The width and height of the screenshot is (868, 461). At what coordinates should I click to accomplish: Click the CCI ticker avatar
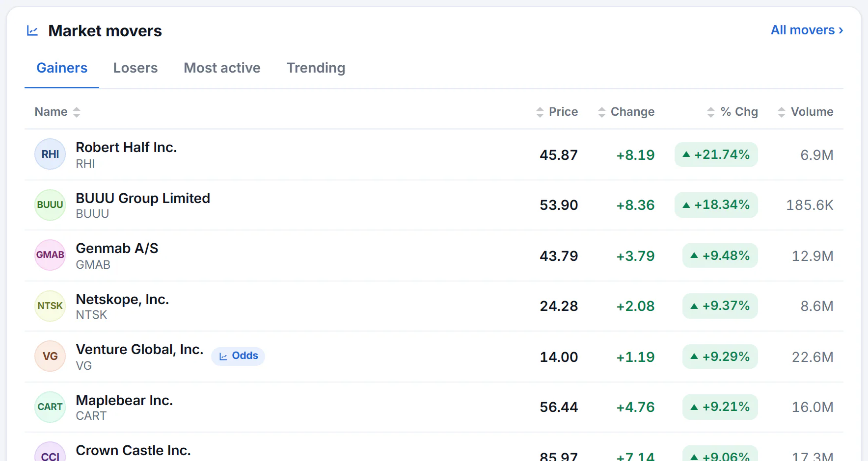(50, 452)
